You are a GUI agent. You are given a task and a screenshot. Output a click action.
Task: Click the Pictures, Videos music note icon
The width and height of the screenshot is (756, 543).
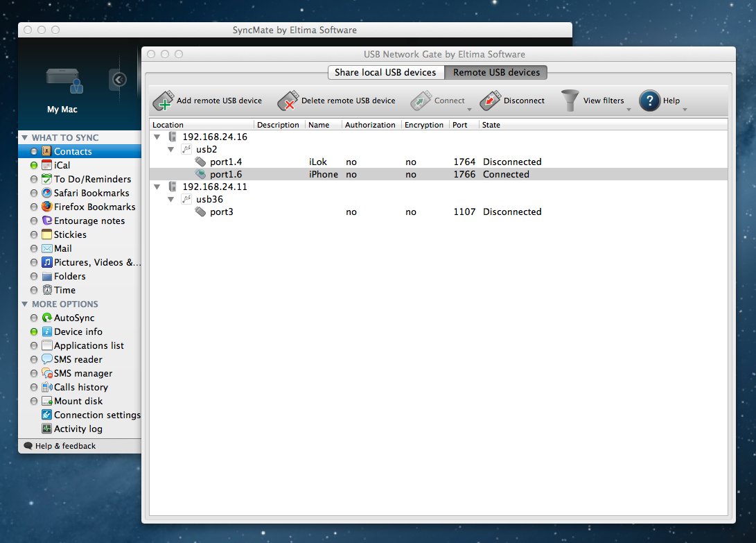(x=46, y=263)
